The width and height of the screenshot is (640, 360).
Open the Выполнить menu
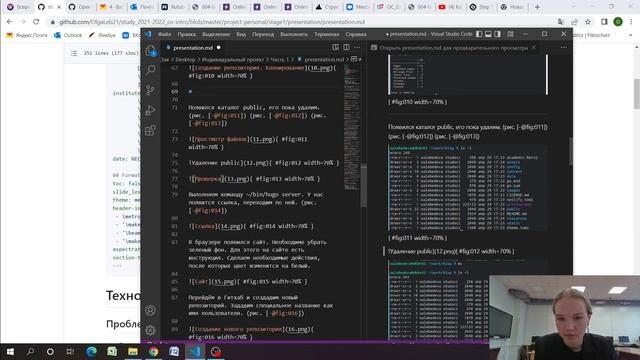294,34
